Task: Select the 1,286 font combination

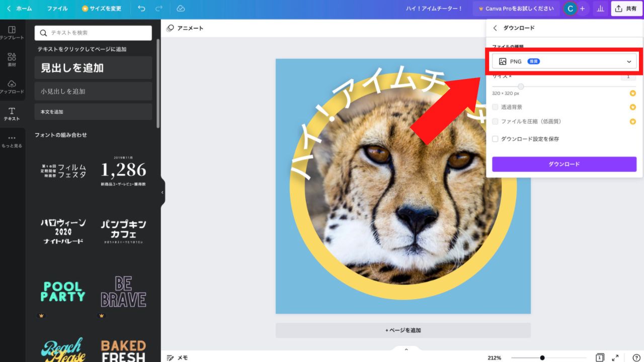Action: pyautogui.click(x=123, y=171)
